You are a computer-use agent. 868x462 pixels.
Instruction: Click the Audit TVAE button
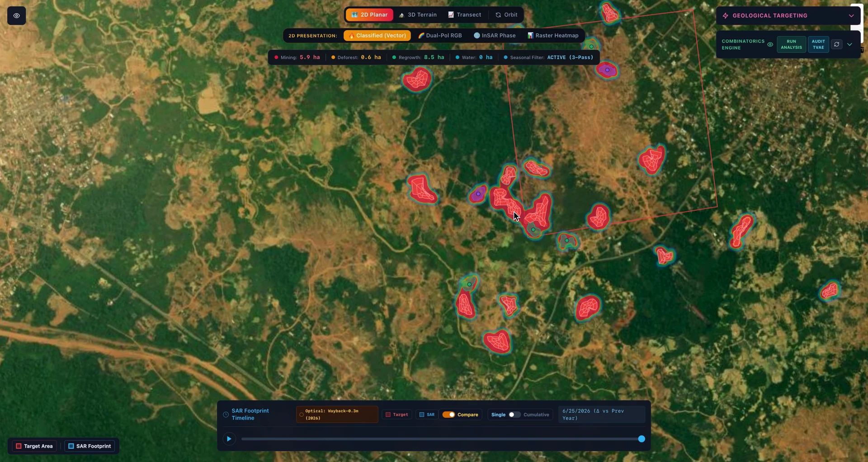click(x=818, y=44)
